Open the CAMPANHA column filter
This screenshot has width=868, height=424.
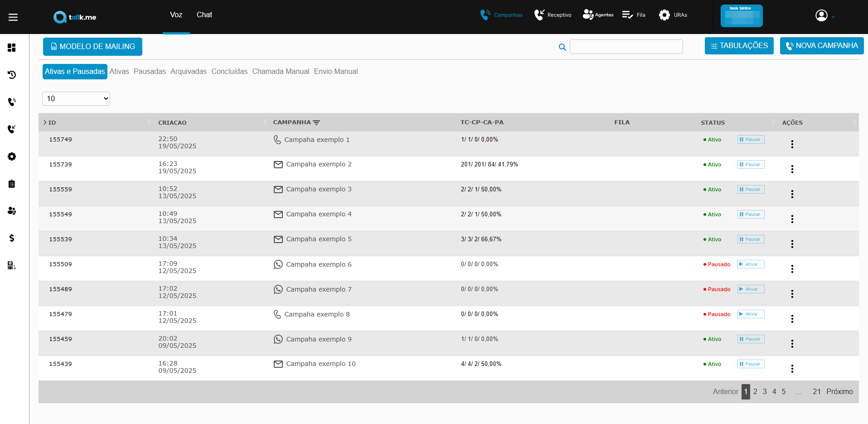(x=316, y=122)
